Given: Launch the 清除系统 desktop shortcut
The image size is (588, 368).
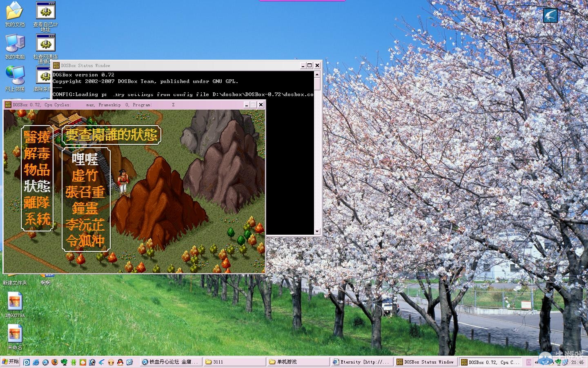Looking at the screenshot, I should (43, 79).
